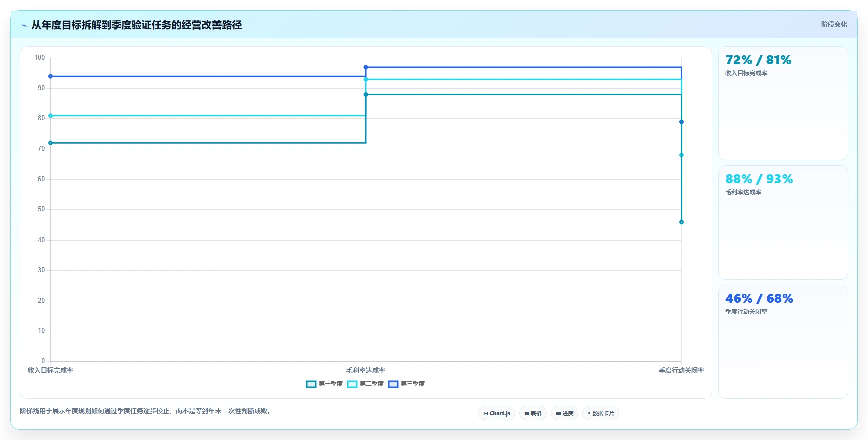Click the 第一季度 data point at 72 on 收入目标完成率
The width and height of the screenshot is (868, 440).
click(x=50, y=143)
